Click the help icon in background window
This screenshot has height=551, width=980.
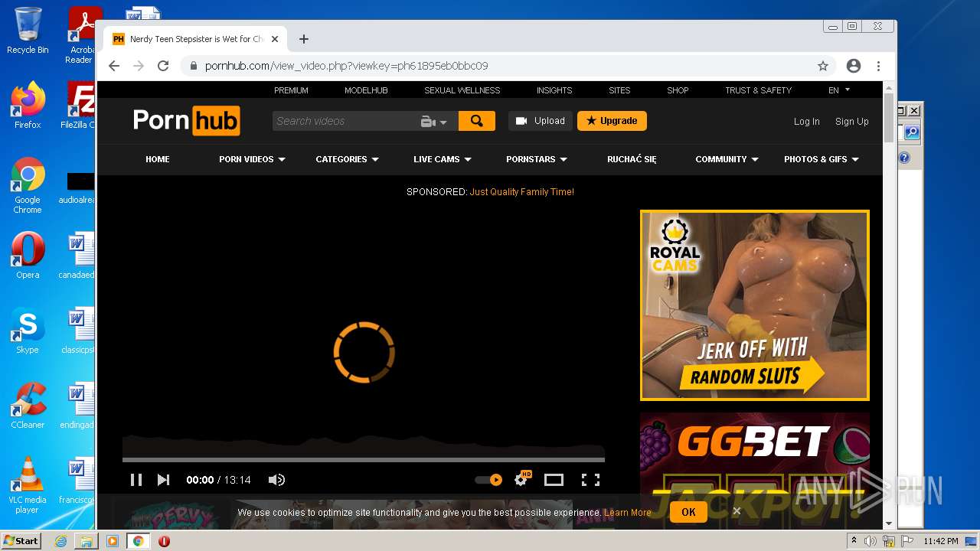click(904, 158)
